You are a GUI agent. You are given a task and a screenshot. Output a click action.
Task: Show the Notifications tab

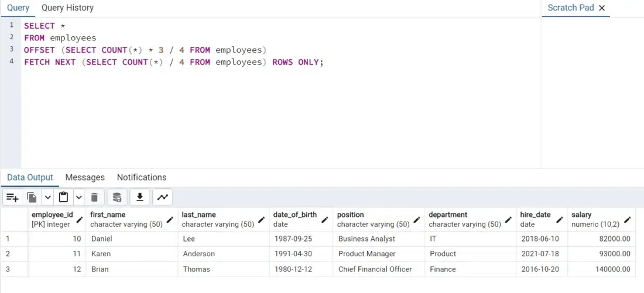(142, 177)
